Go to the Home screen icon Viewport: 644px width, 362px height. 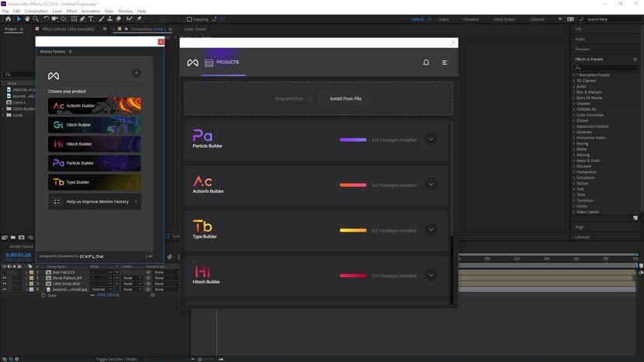9,19
